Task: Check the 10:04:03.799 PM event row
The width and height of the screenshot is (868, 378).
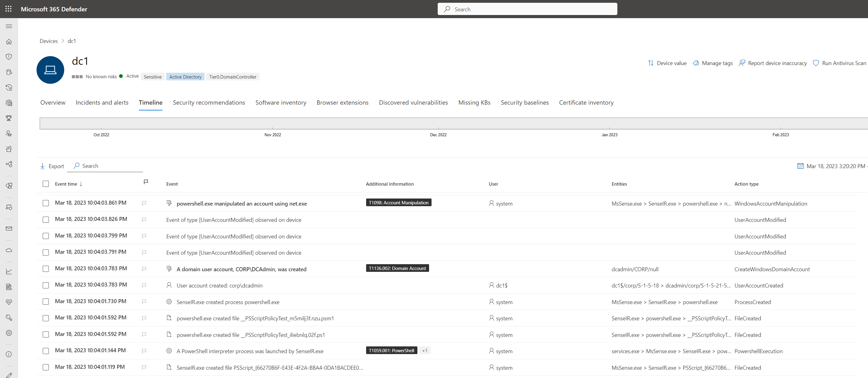Action: pyautogui.click(x=46, y=236)
